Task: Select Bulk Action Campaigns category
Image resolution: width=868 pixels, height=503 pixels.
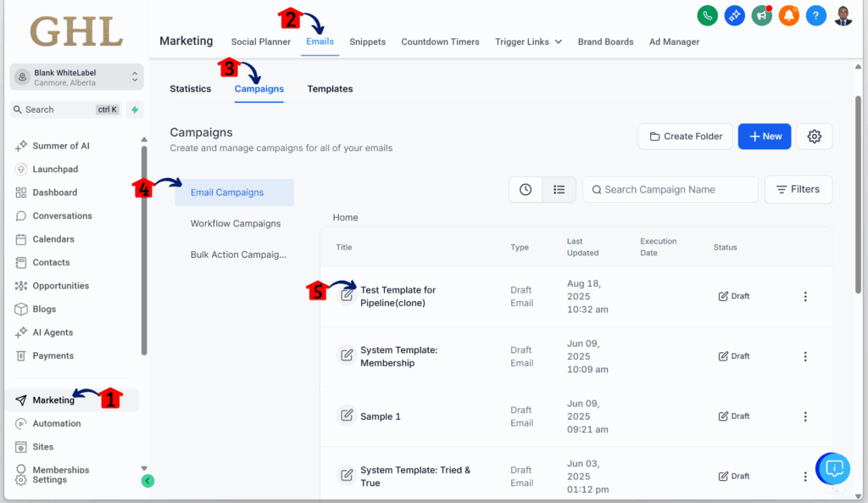Action: 238,254
